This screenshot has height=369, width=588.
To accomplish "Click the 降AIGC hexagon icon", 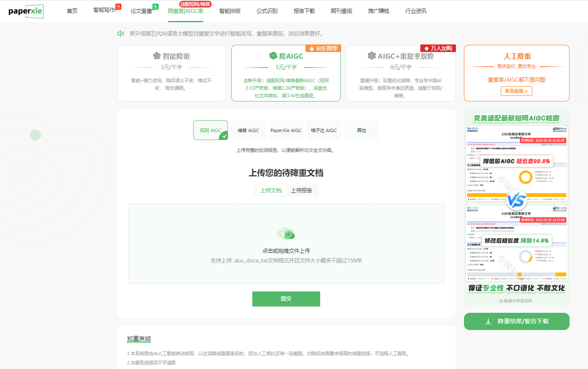I will 273,56.
